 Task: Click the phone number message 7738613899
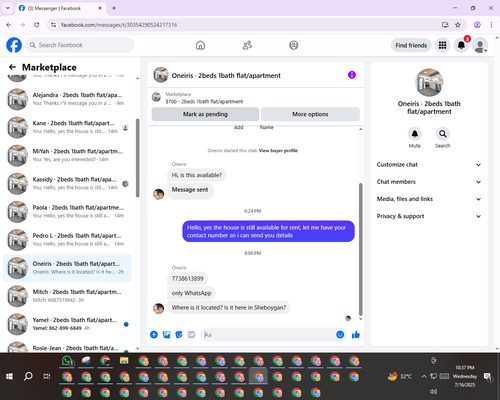187,279
